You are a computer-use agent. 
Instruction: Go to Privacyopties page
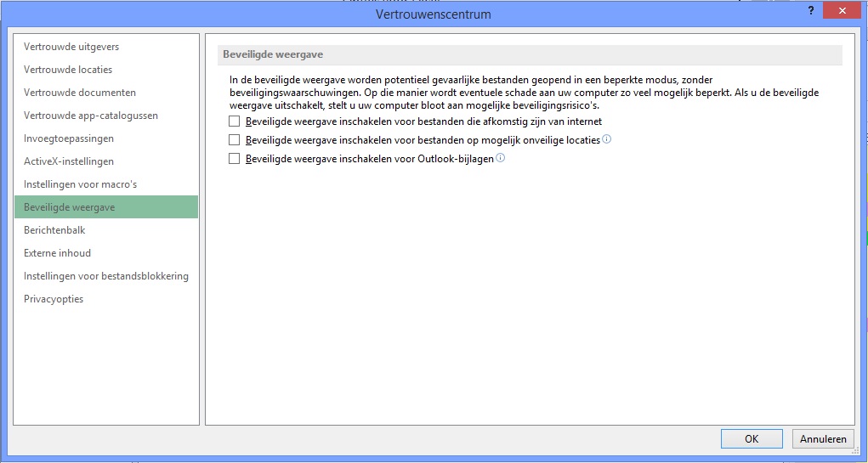point(54,299)
